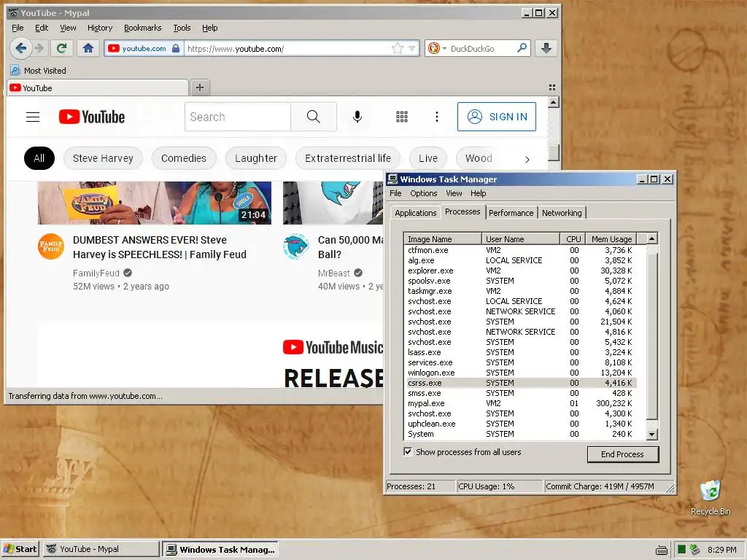Click the End Process button

tap(623, 454)
